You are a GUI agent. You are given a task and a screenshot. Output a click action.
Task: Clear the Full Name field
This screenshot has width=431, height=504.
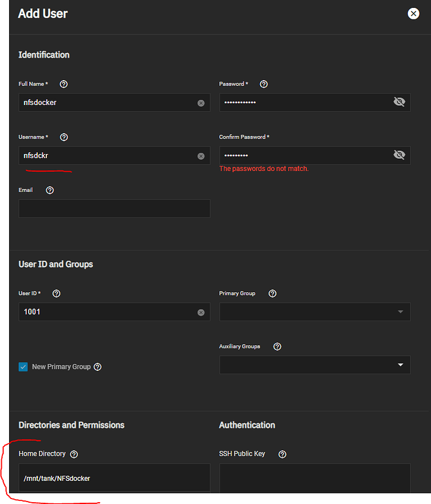201,103
